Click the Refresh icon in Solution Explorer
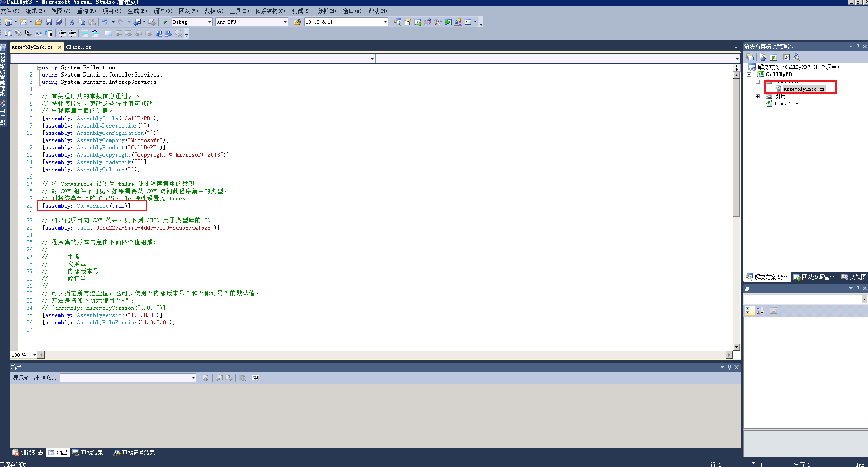Screen dimensions: 868x467 point(774,56)
